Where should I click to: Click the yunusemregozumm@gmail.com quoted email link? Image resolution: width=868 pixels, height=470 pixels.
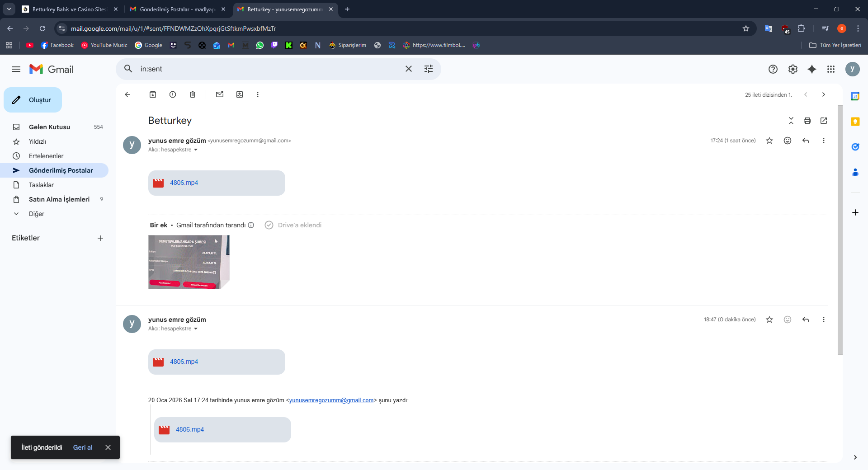tap(331, 400)
